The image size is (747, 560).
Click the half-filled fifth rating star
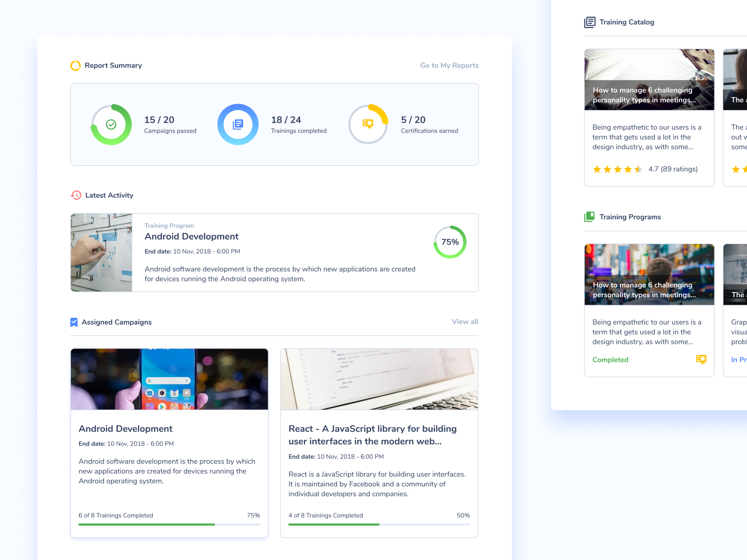[x=638, y=169]
